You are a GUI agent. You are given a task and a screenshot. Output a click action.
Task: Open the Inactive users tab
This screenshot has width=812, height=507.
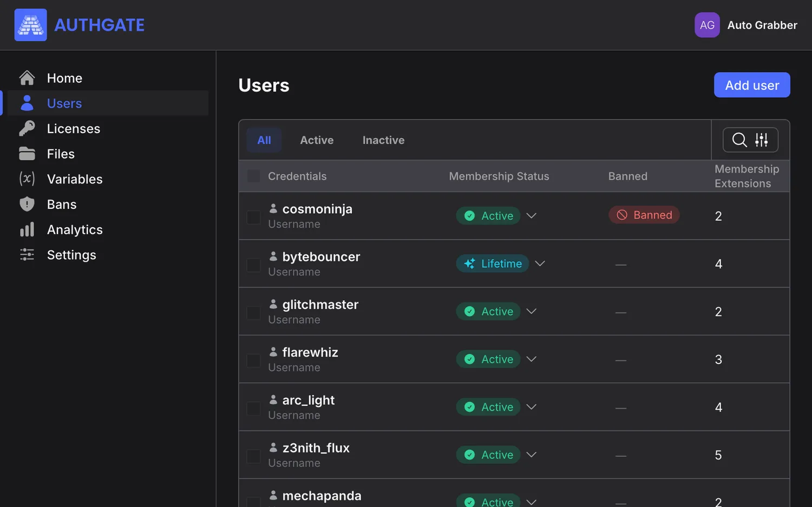click(x=383, y=140)
